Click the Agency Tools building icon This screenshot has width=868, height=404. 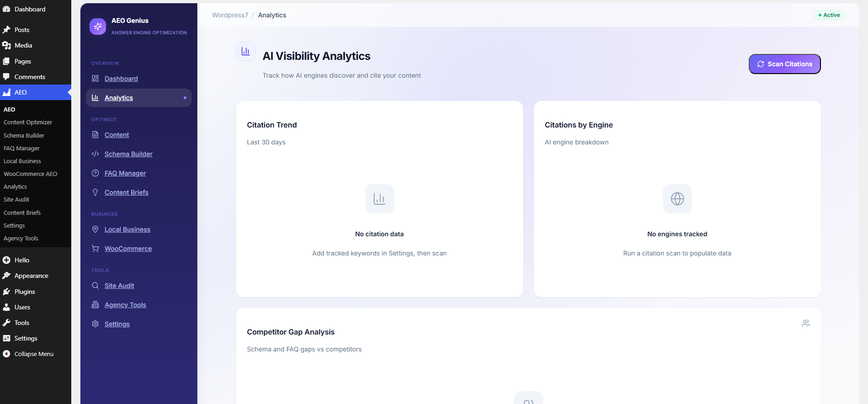[x=95, y=305]
